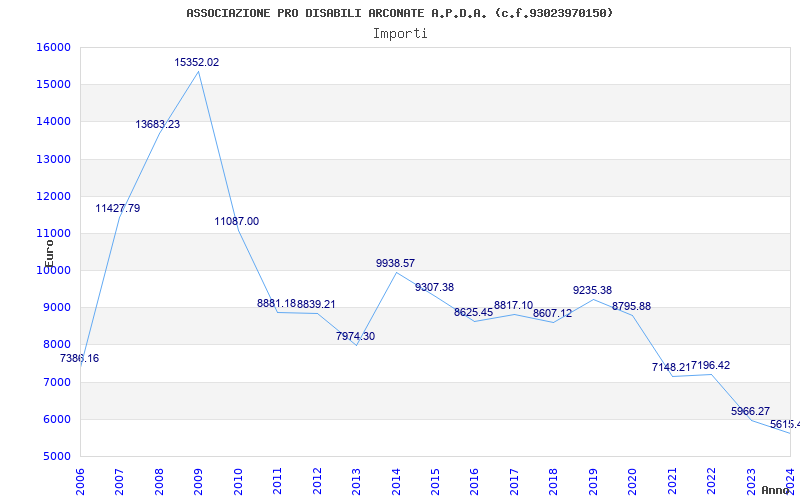The image size is (800, 500).
Task: Click the y-axis tick 15000
Action: point(53,85)
